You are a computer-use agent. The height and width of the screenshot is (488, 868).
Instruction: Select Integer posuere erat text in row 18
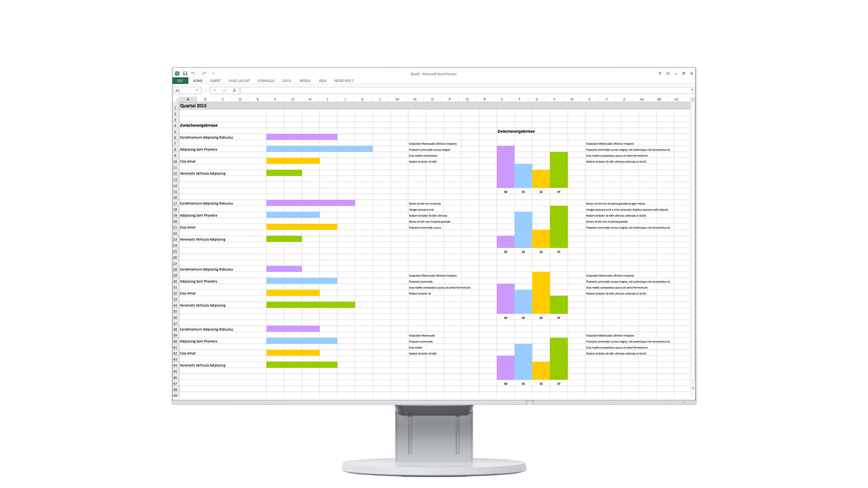pyautogui.click(x=421, y=210)
